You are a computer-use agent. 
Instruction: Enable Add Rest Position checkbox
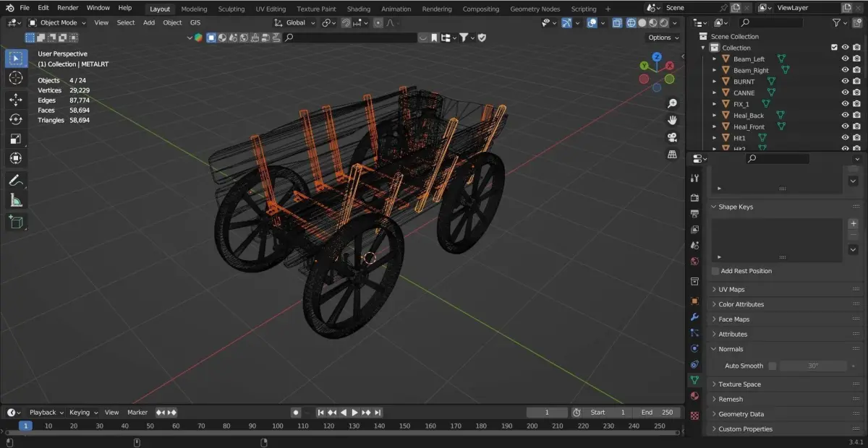[715, 271]
